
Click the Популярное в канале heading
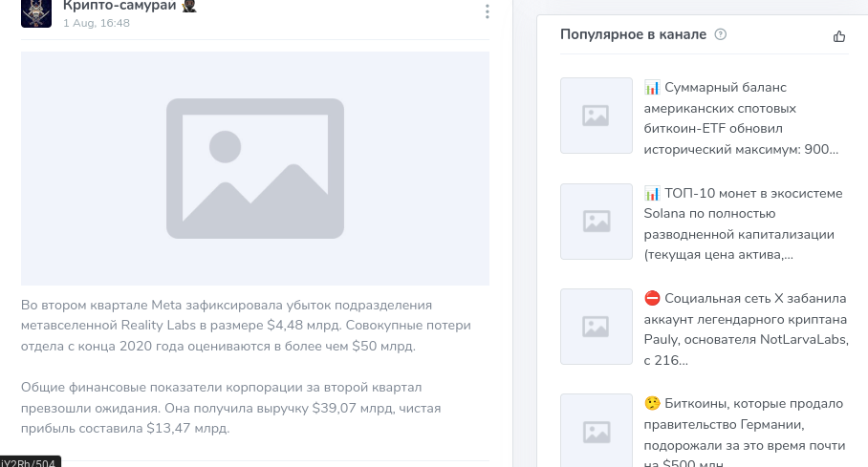click(633, 34)
